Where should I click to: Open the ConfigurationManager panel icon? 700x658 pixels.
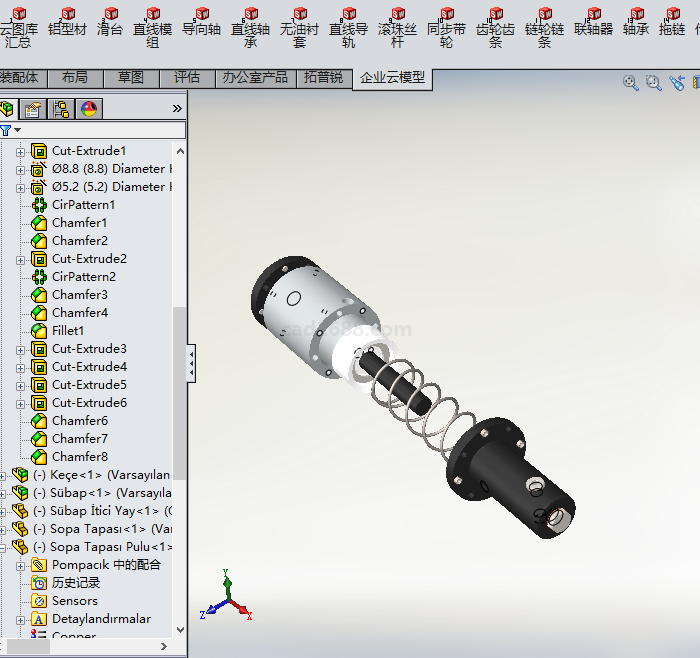(61, 109)
